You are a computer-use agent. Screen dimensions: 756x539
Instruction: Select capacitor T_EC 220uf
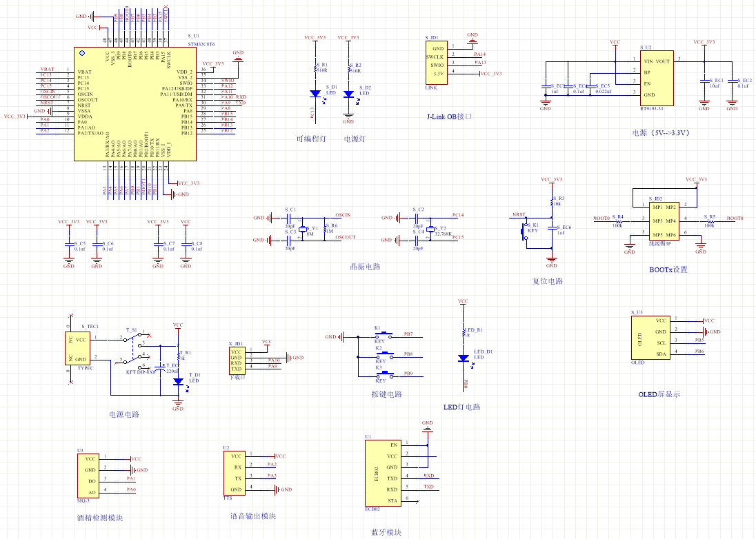(161, 369)
